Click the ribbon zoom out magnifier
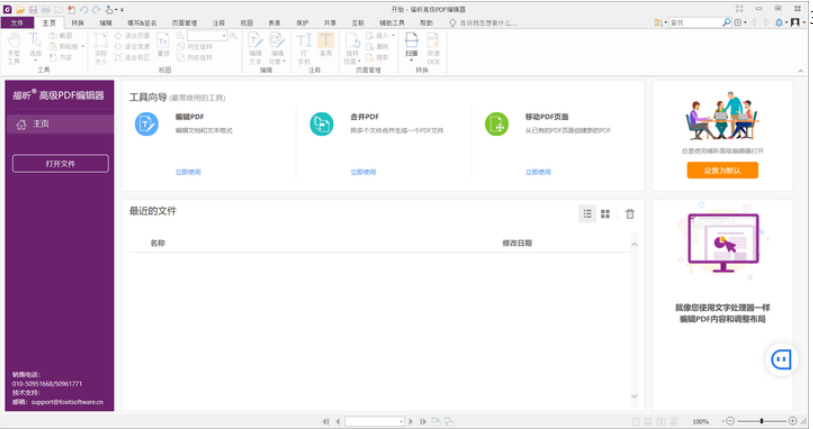Screen dimensions: 813x429 click(x=180, y=36)
